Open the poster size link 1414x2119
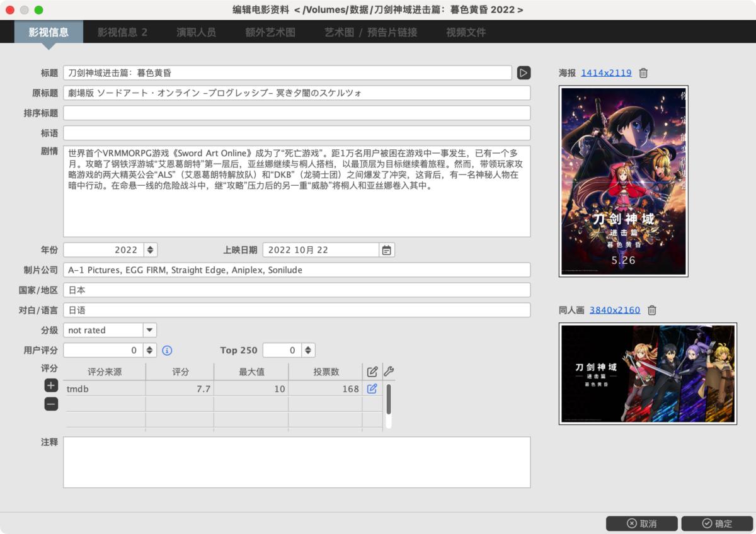 click(x=606, y=73)
